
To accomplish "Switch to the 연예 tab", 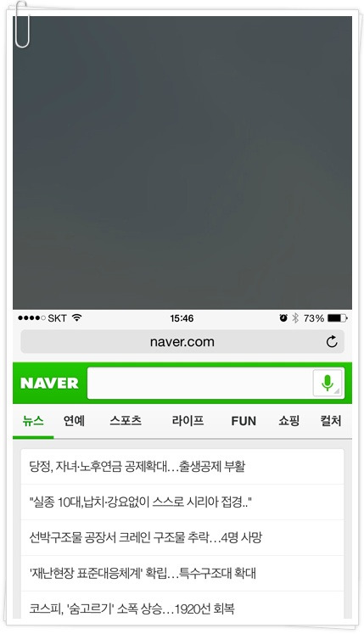I will [74, 421].
